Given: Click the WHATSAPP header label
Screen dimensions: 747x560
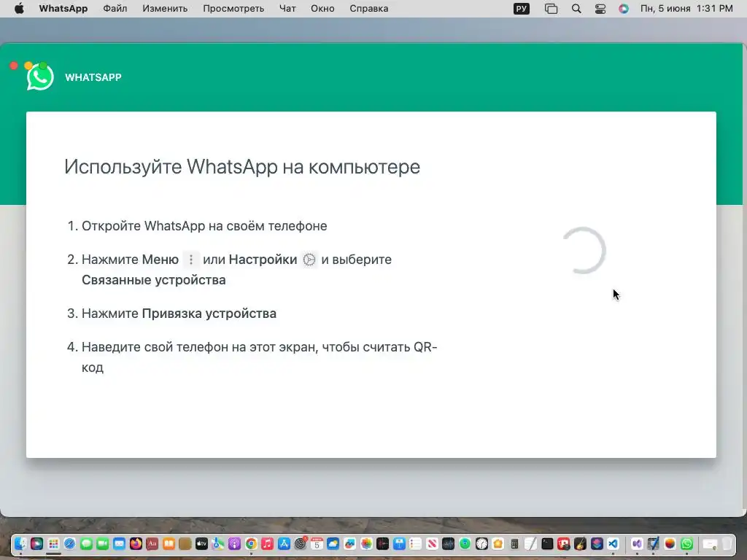Looking at the screenshot, I should [x=93, y=77].
